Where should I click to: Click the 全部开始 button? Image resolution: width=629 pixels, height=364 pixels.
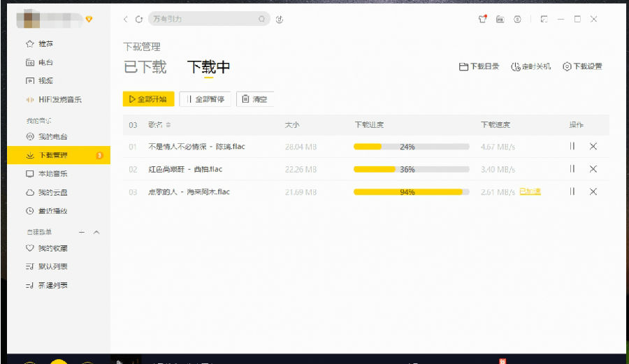point(148,99)
